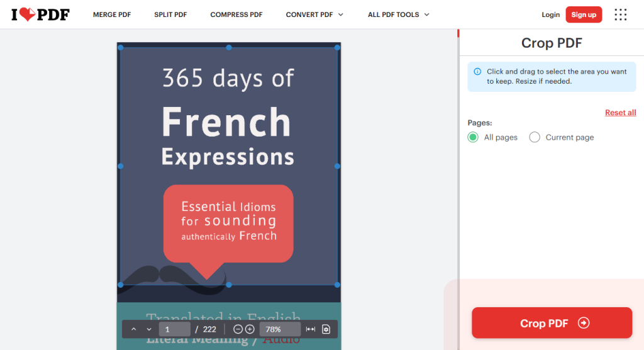
Task: Open Split PDF from top menu
Action: click(x=170, y=14)
